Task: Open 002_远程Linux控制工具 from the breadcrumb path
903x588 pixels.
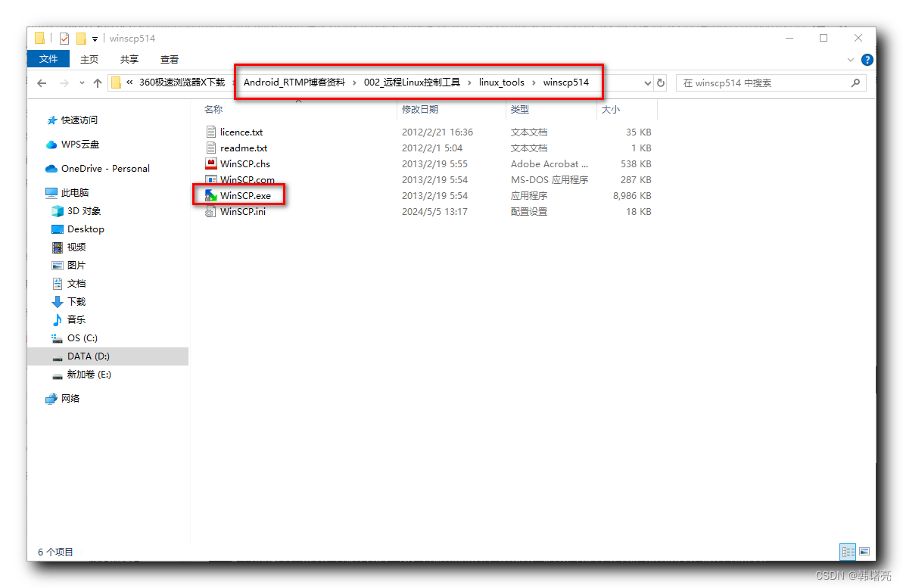Action: [413, 82]
